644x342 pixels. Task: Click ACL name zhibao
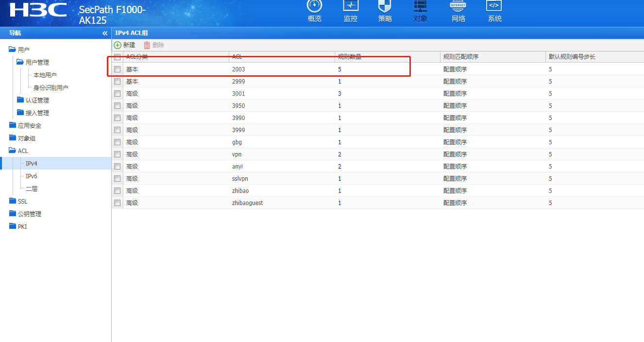coord(240,191)
